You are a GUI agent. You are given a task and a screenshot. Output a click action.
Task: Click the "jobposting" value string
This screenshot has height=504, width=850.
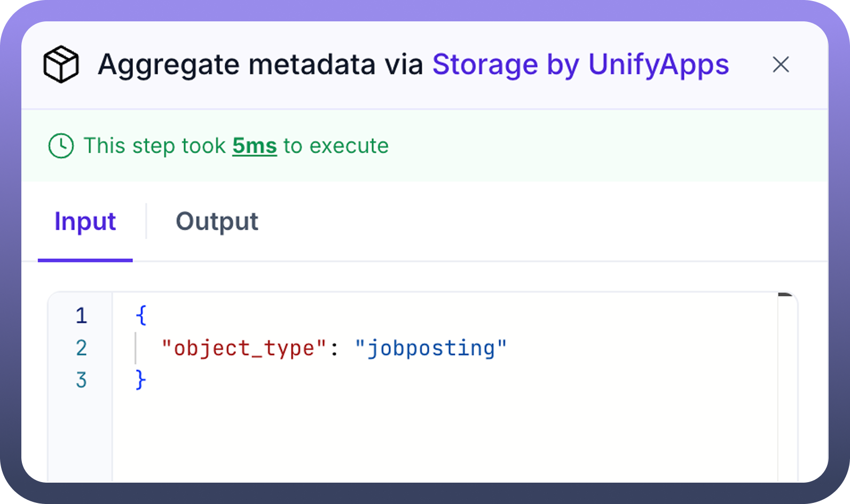430,349
